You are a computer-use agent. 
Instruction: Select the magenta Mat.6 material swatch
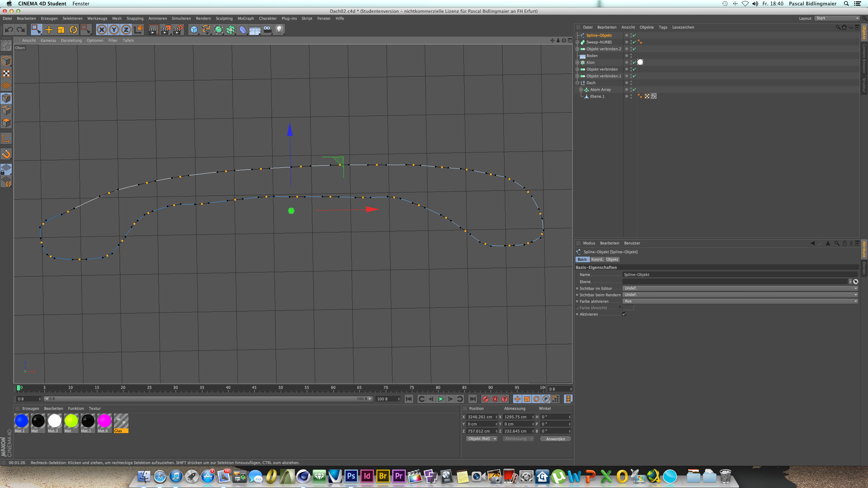pyautogui.click(x=104, y=421)
